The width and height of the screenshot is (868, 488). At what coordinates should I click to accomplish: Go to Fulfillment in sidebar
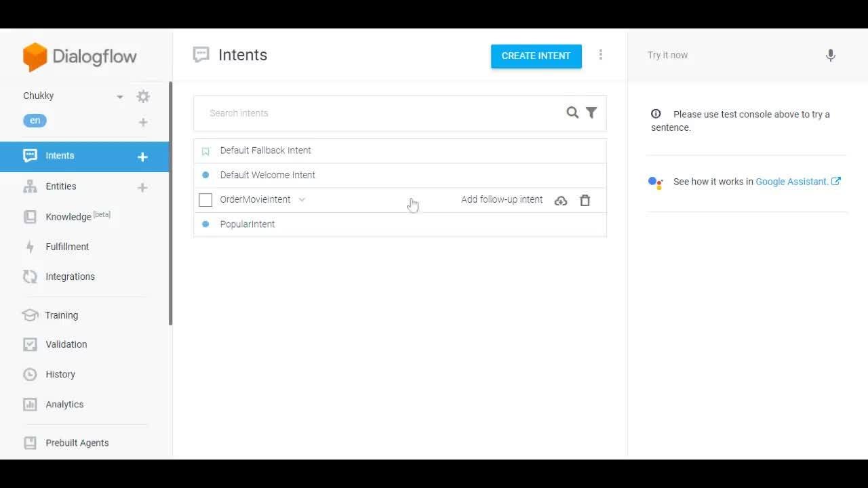pyautogui.click(x=67, y=247)
